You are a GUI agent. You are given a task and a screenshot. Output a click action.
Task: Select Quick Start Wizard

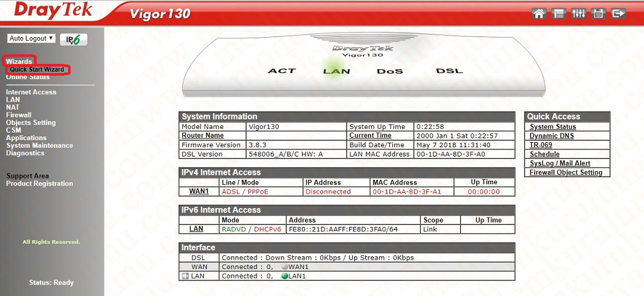(37, 69)
